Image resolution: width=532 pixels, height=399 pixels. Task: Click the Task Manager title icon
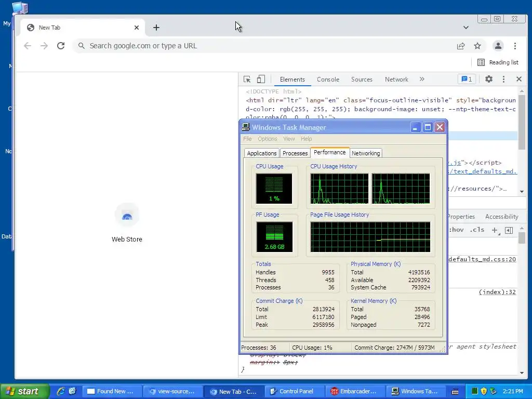pos(246,127)
